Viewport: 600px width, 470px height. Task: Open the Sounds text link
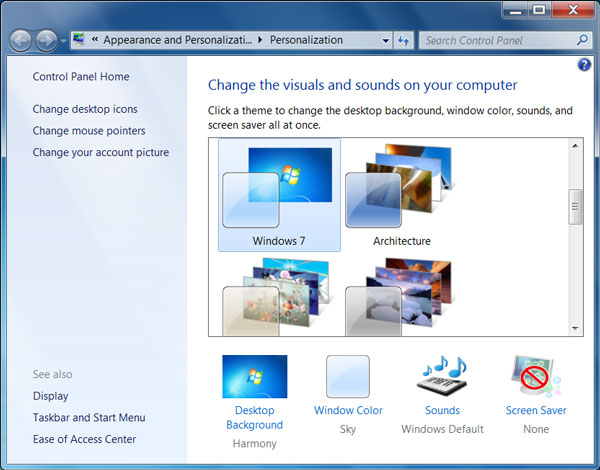tap(442, 410)
